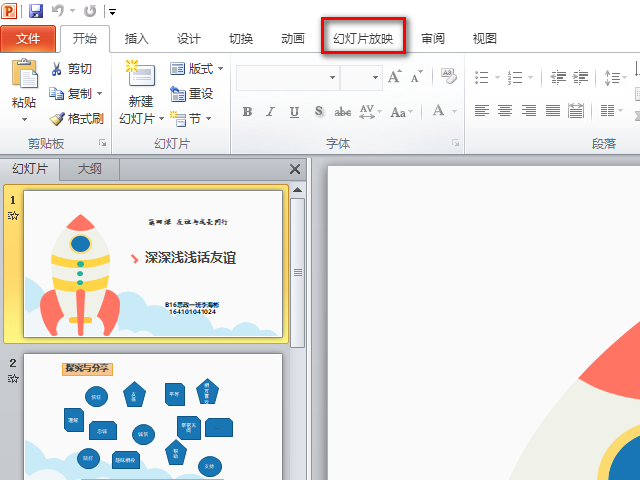Click the Center align paragraph icon

(505, 110)
